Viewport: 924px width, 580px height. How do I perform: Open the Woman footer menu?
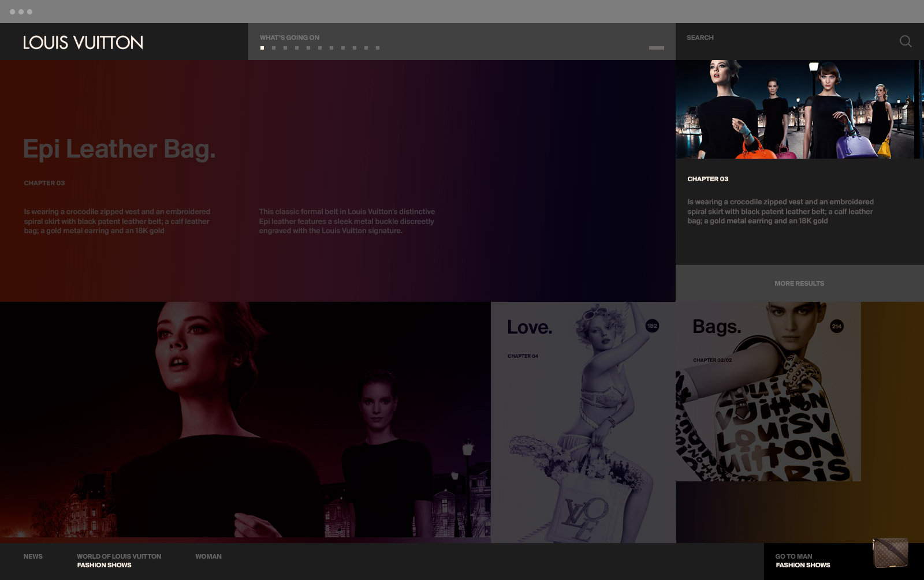click(208, 556)
